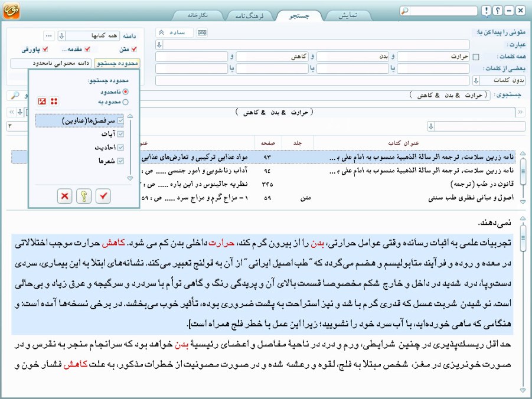Toggle the شعرها checkbox

click(x=120, y=161)
